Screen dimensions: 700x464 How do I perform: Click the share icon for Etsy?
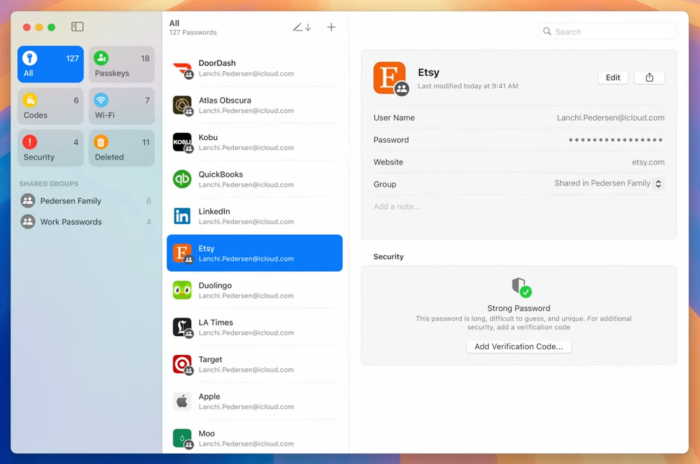pyautogui.click(x=649, y=78)
